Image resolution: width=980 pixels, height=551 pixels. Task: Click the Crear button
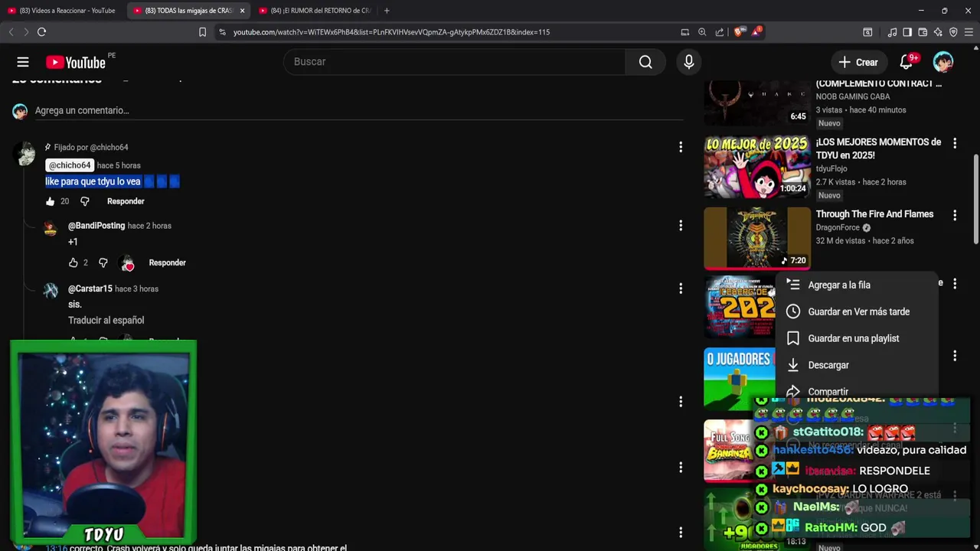click(x=858, y=62)
